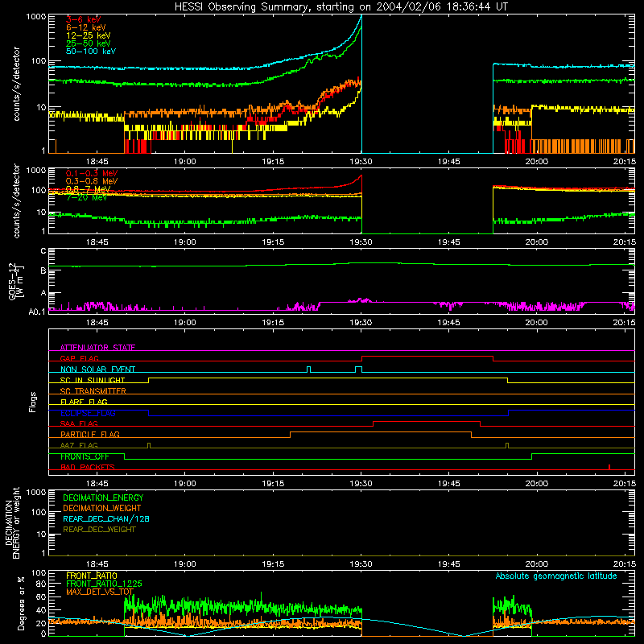This screenshot has width=644, height=644.
Task: Click the SAA_FLAG label
Action: (x=79, y=423)
